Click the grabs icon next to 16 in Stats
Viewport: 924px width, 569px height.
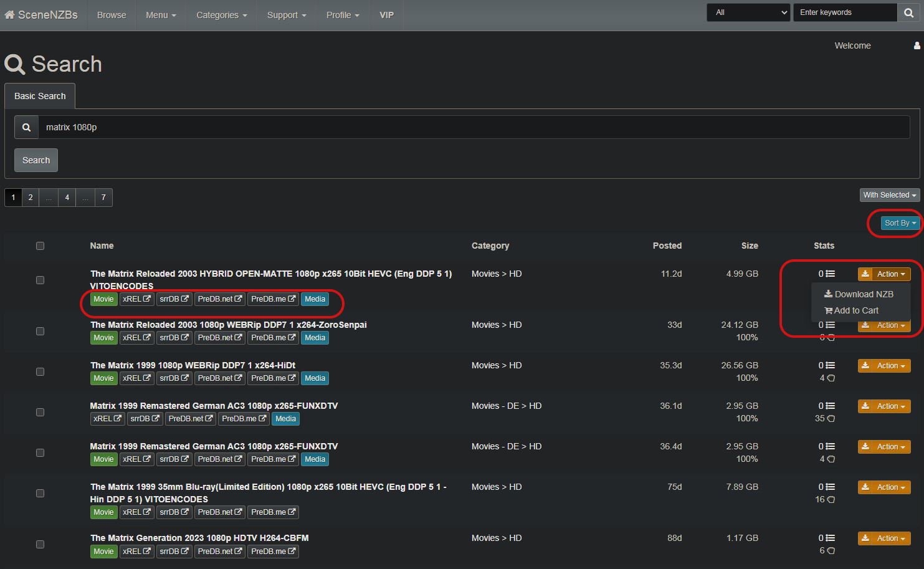click(x=831, y=499)
